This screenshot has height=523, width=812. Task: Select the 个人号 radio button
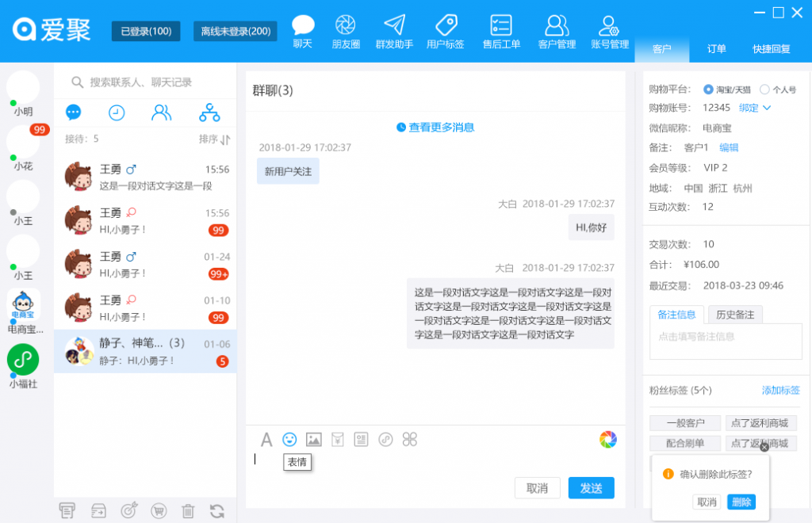click(x=764, y=90)
